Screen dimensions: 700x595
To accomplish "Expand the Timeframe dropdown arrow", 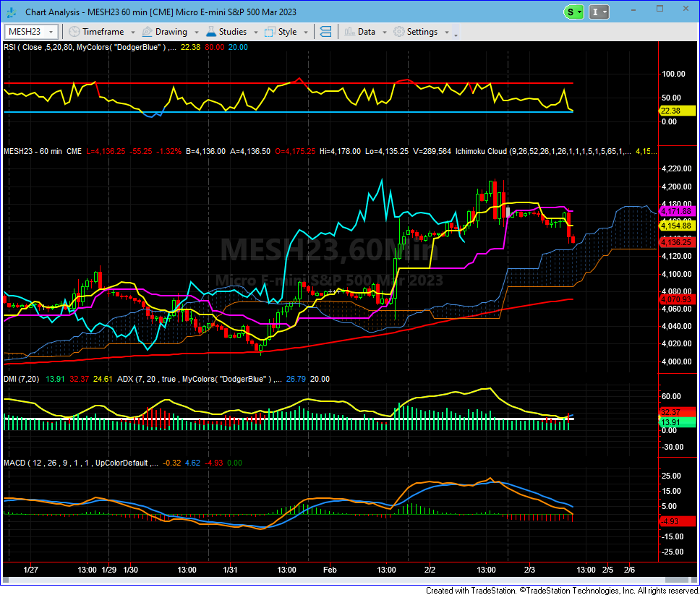I will tap(133, 32).
